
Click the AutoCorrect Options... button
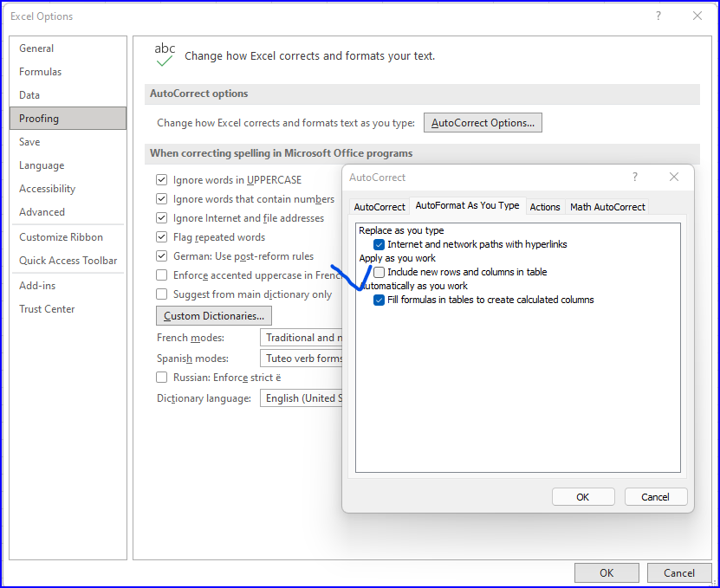tap(483, 123)
